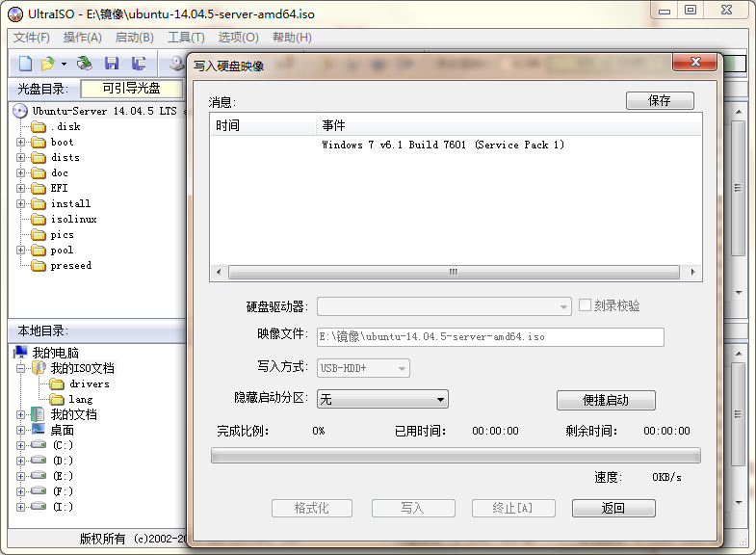Click the My Computer (我的电脑) icon
The height and width of the screenshot is (555, 756).
pos(21,353)
